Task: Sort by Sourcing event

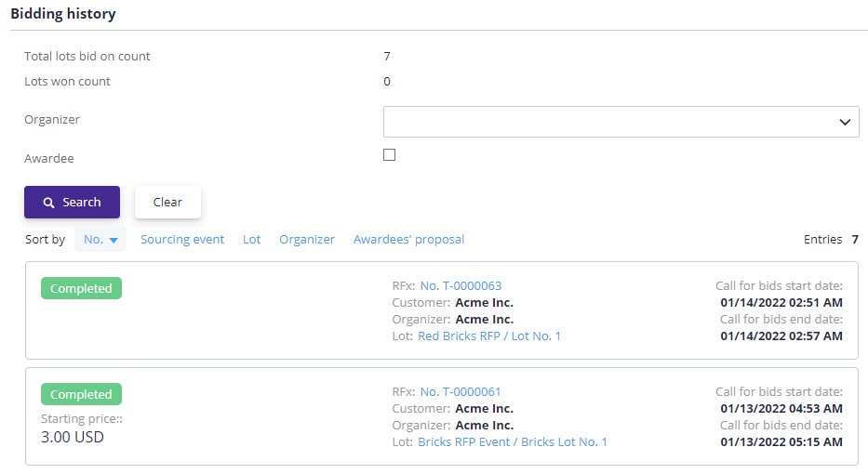Action: (182, 240)
